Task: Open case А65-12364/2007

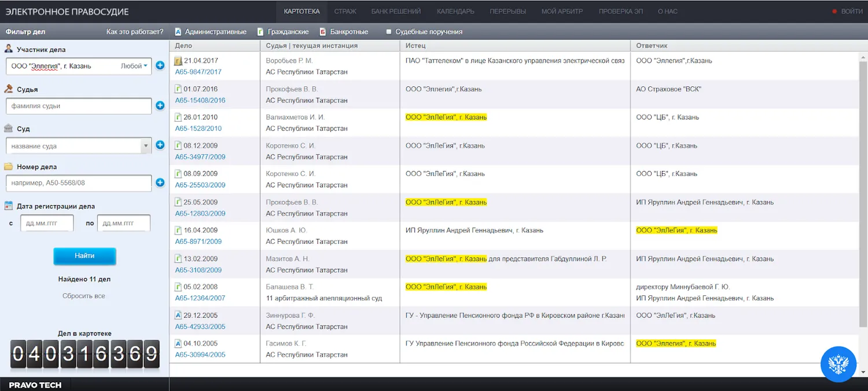Action: (x=200, y=298)
